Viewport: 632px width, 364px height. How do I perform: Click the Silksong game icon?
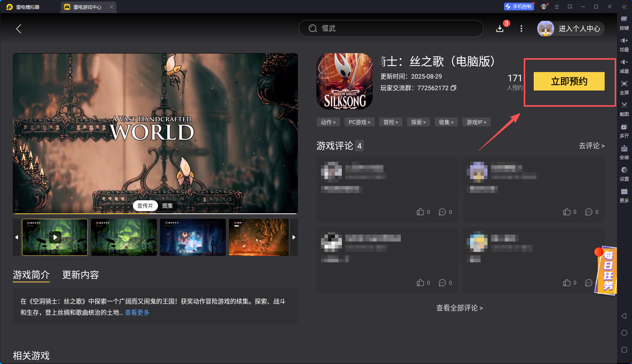tap(345, 81)
